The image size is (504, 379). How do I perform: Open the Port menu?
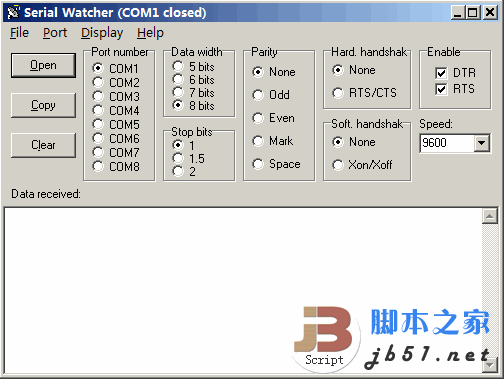pos(55,33)
